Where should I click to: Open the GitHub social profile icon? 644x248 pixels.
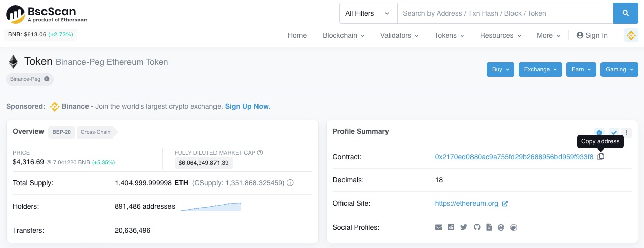click(477, 227)
